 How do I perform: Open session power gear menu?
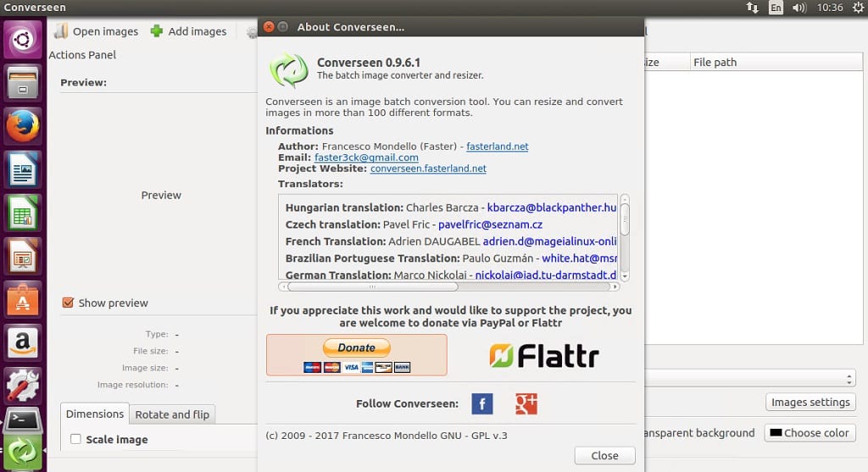(858, 8)
